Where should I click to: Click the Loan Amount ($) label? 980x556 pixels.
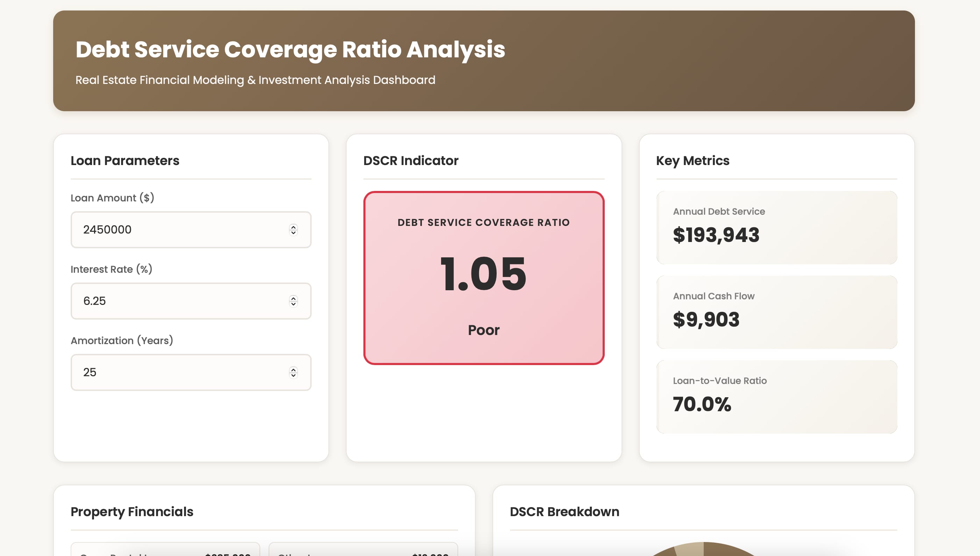point(112,198)
